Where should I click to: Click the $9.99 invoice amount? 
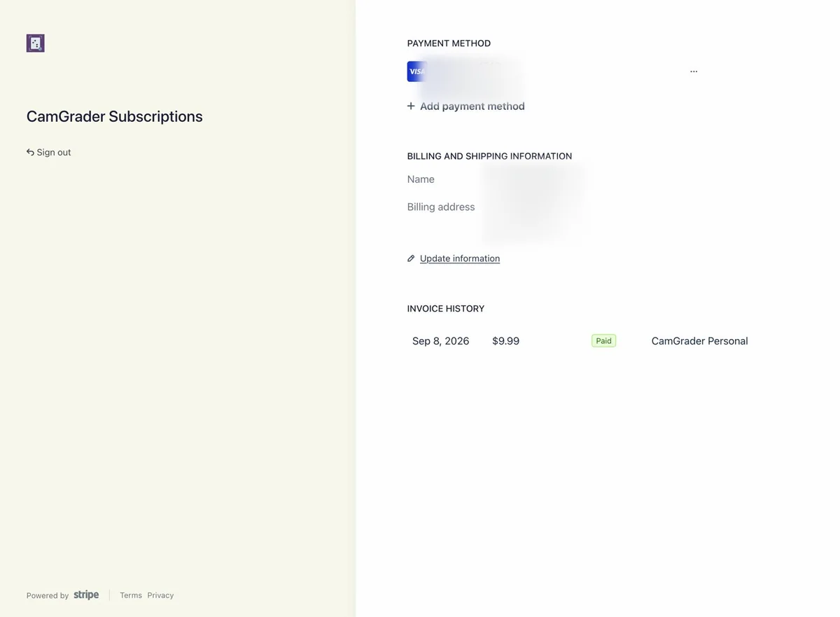click(505, 341)
